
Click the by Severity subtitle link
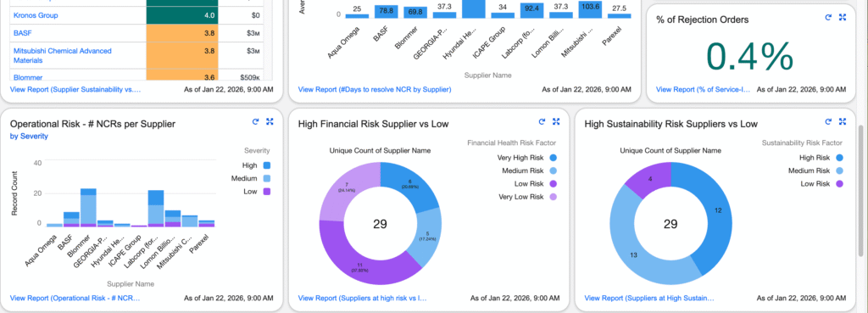click(29, 137)
